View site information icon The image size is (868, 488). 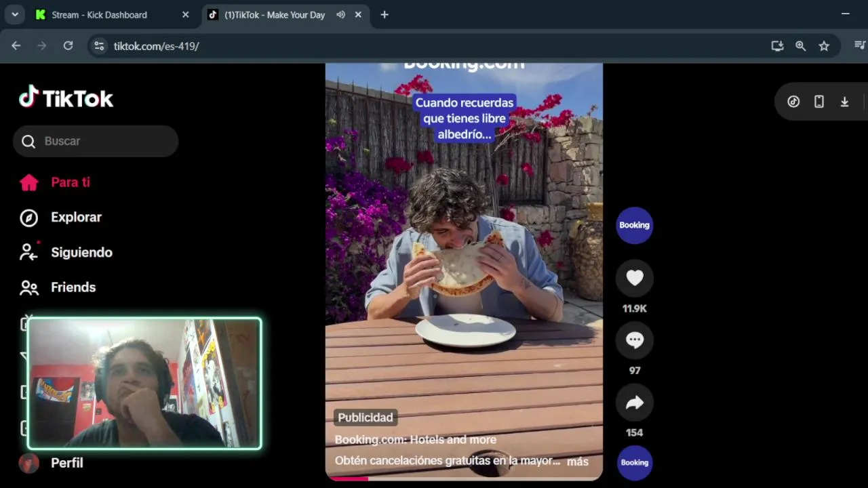coord(99,46)
